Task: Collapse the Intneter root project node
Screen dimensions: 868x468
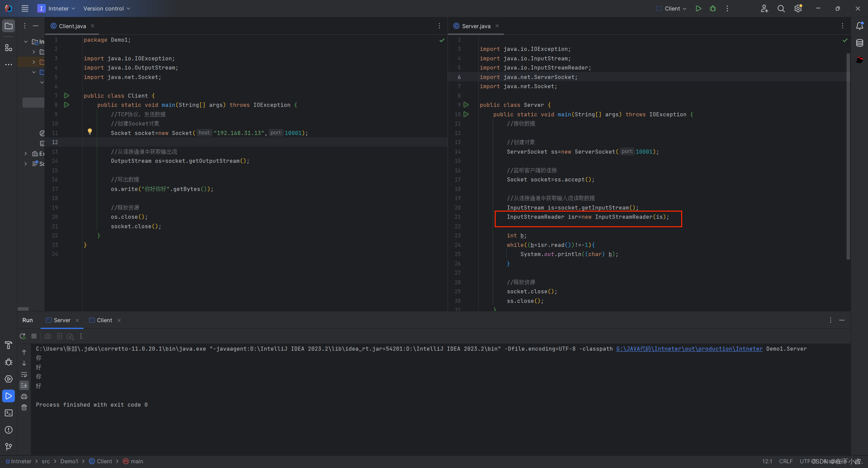Action: click(x=26, y=42)
